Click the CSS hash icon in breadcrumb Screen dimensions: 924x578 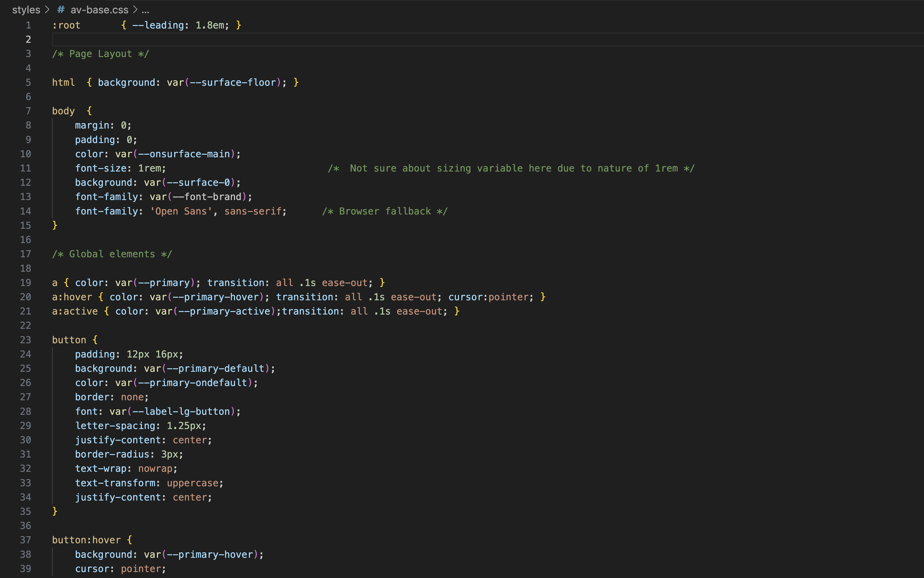click(x=61, y=10)
